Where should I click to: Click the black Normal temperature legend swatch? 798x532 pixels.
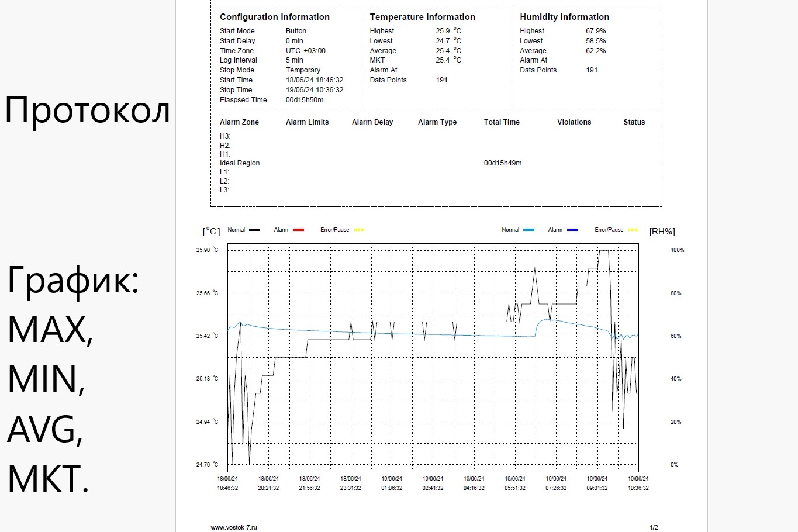(254, 230)
